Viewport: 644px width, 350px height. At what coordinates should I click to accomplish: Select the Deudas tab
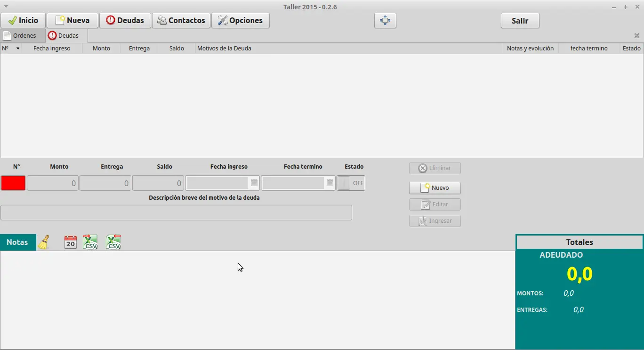66,36
